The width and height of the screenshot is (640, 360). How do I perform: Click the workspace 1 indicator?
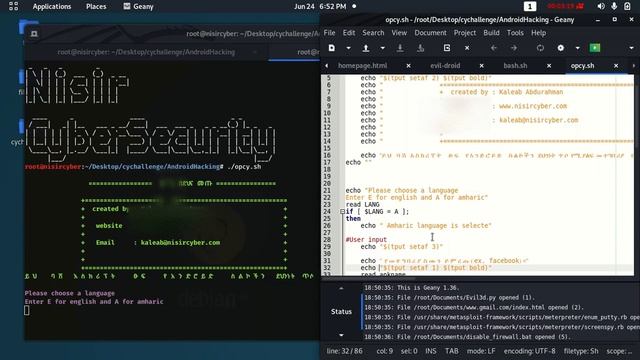coord(530,7)
